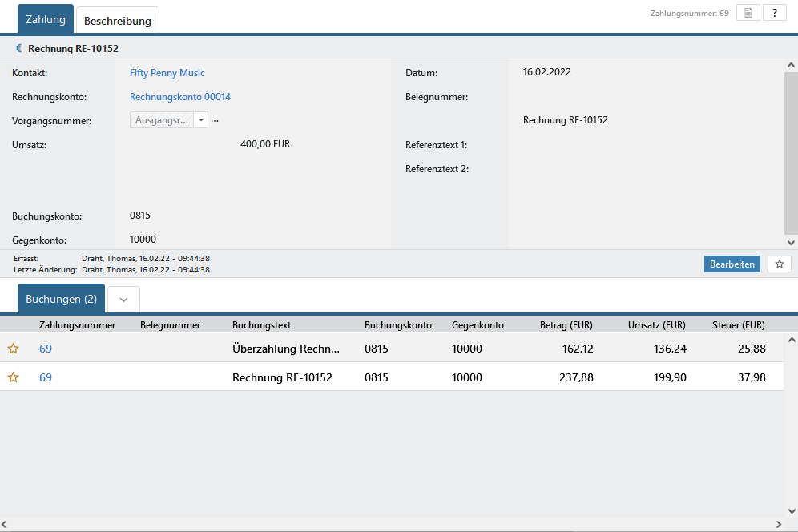Click the euro icon beside Rechnung RE-10152

[x=19, y=48]
